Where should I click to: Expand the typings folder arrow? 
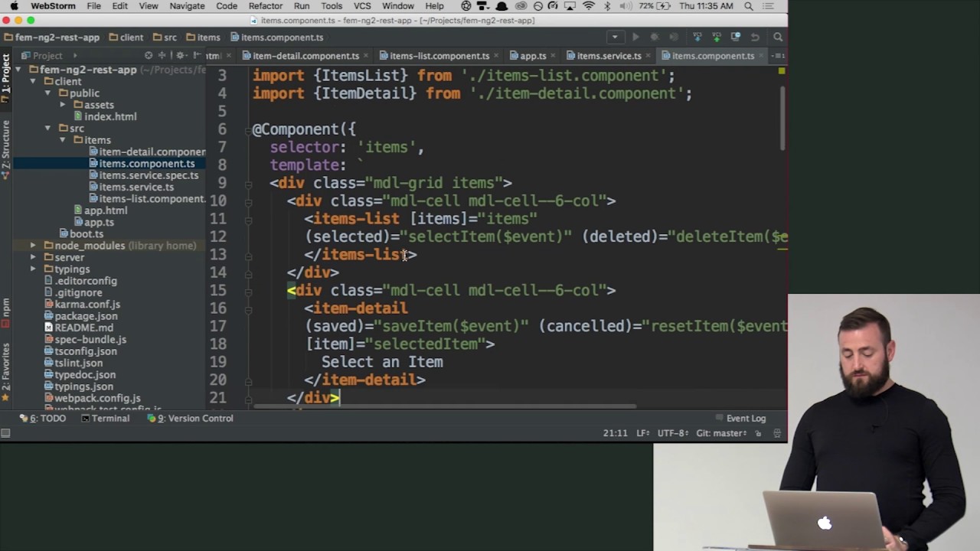pyautogui.click(x=33, y=269)
